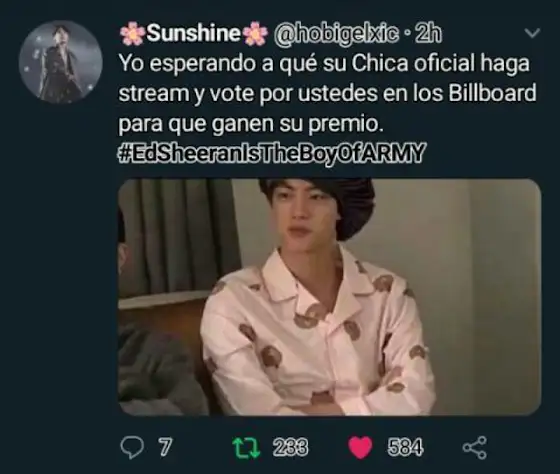The image size is (560, 474).
Task: Expand the tweet options chevron
Action: 532,33
